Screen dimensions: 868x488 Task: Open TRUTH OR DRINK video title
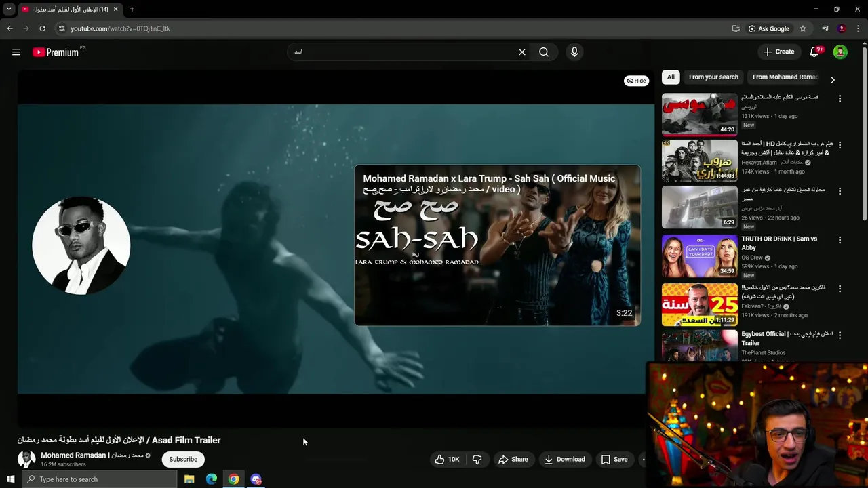(x=779, y=243)
